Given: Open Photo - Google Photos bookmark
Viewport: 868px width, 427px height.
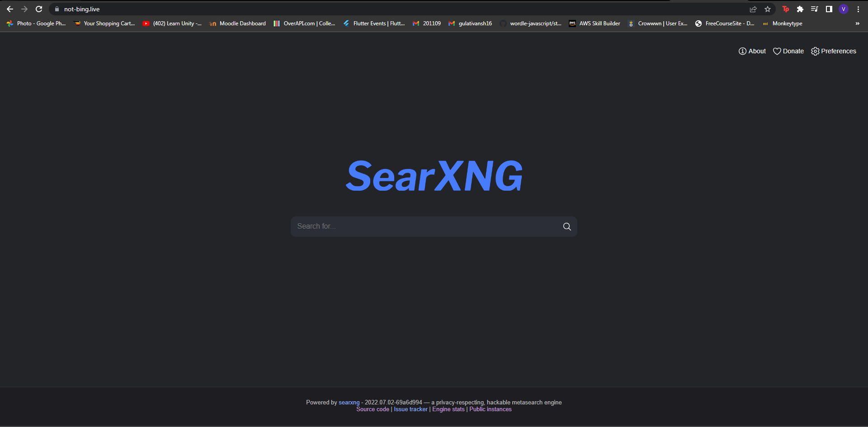Looking at the screenshot, I should [36, 23].
